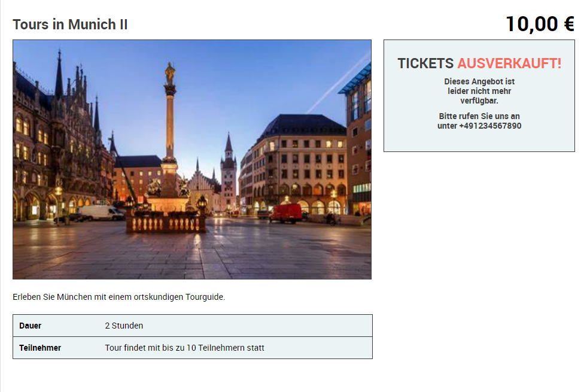Click the white van in the photo
Screen dimensions: 587x392
[101, 212]
